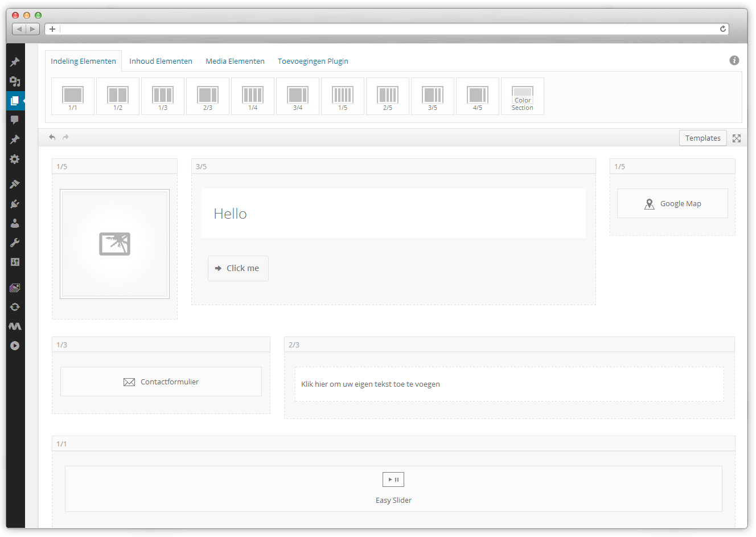The width and height of the screenshot is (756, 537).
Task: Add a 3/5 column layout element
Action: point(433,96)
